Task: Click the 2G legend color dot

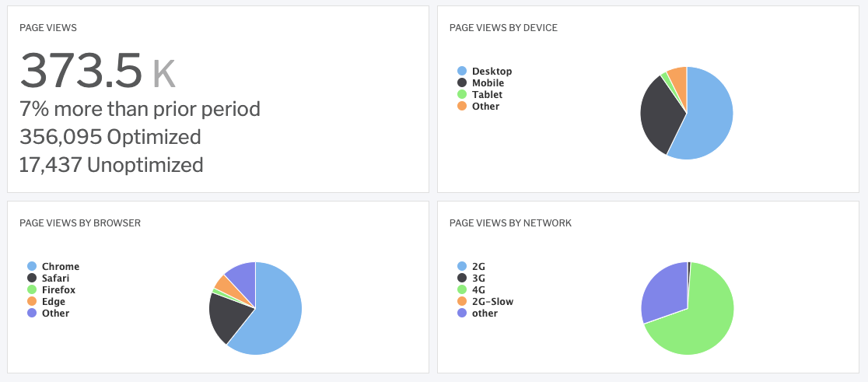Action: [x=462, y=267]
